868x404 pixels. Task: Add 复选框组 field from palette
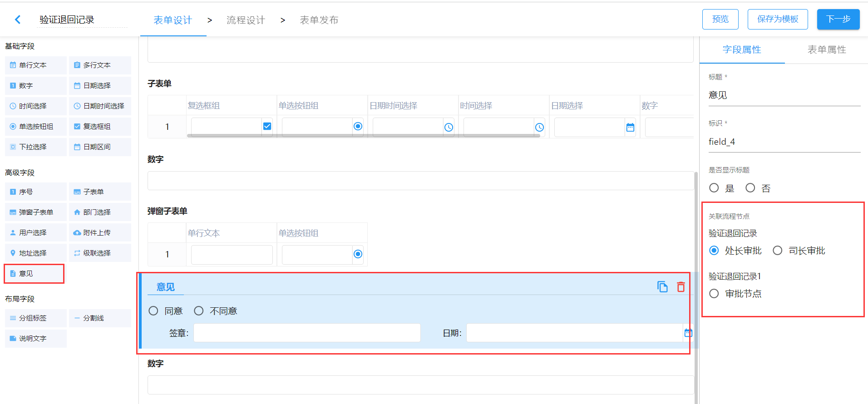[100, 127]
